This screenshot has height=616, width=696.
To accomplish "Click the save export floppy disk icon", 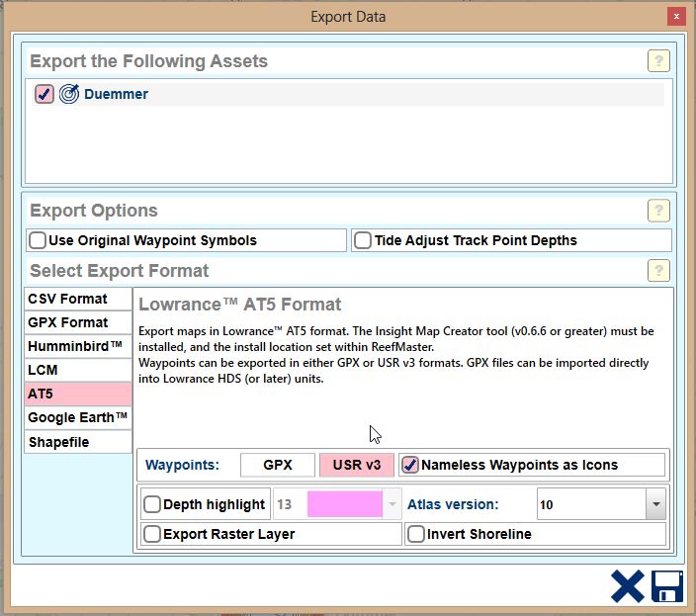I will coord(667,586).
